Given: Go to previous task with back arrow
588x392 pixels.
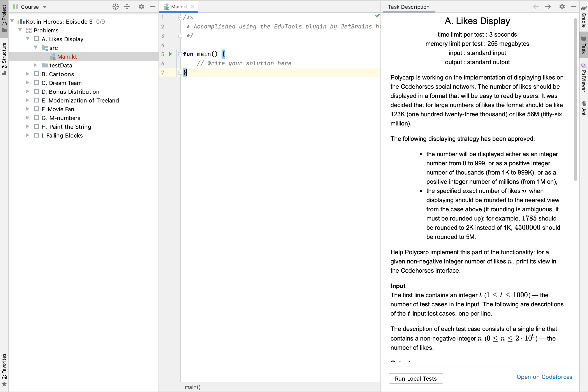Looking at the screenshot, I should click(x=536, y=7).
